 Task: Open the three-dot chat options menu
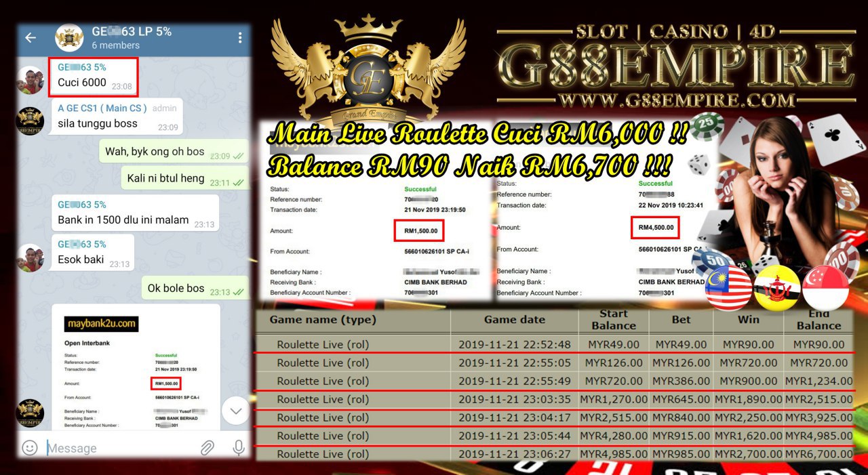pyautogui.click(x=240, y=38)
